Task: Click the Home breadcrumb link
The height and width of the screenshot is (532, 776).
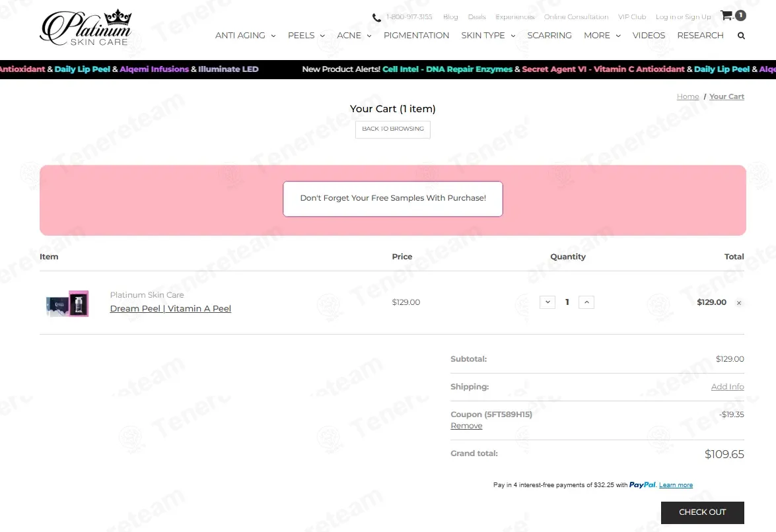Action: (688, 96)
